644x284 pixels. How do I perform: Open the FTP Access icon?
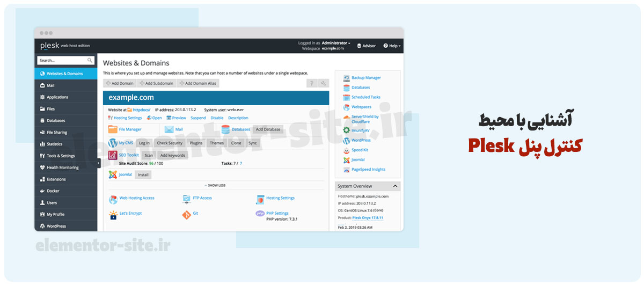186,199
